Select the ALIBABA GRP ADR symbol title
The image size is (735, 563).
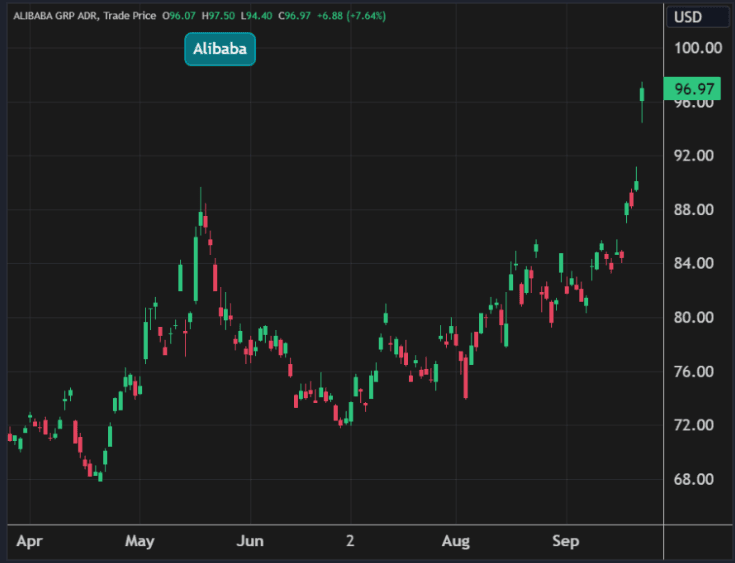[56, 16]
